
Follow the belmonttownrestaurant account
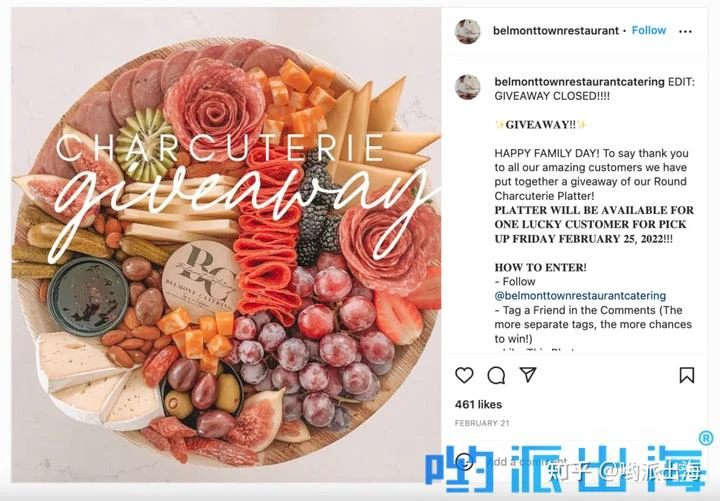(x=649, y=30)
